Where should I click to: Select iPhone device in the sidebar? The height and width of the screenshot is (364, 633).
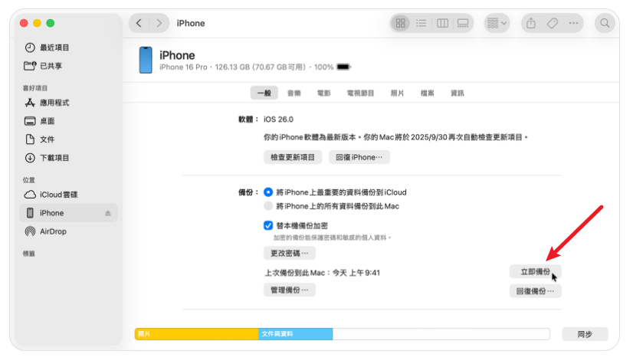click(67, 213)
